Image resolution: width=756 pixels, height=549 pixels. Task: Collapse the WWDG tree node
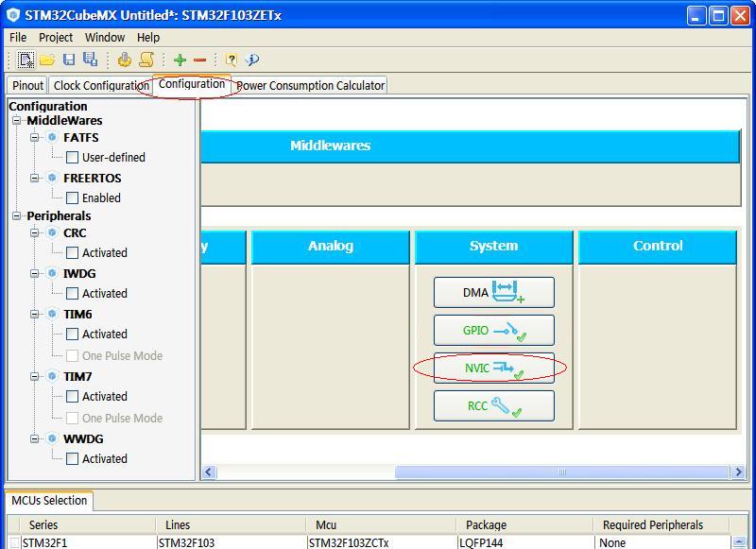pyautogui.click(x=34, y=438)
